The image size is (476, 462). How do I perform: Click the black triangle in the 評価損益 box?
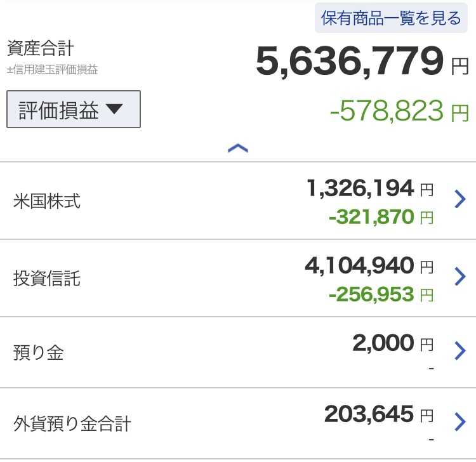[114, 109]
